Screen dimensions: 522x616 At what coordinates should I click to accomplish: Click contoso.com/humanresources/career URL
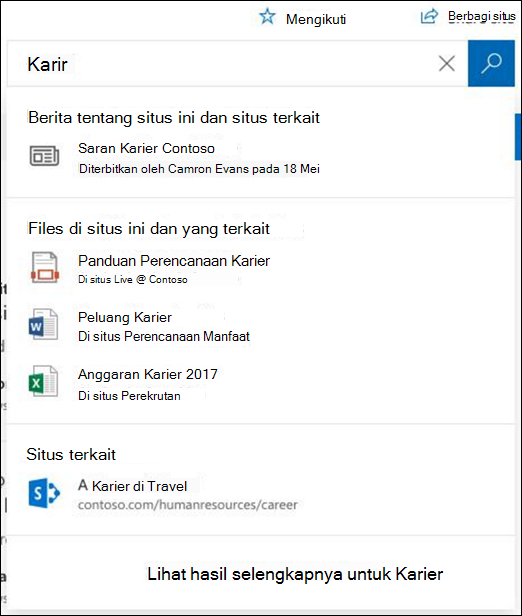pyautogui.click(x=187, y=505)
